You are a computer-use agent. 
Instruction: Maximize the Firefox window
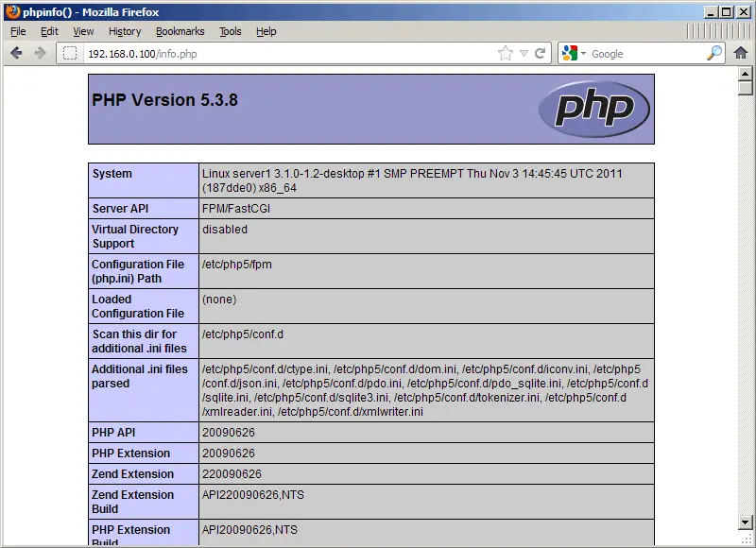coord(726,12)
